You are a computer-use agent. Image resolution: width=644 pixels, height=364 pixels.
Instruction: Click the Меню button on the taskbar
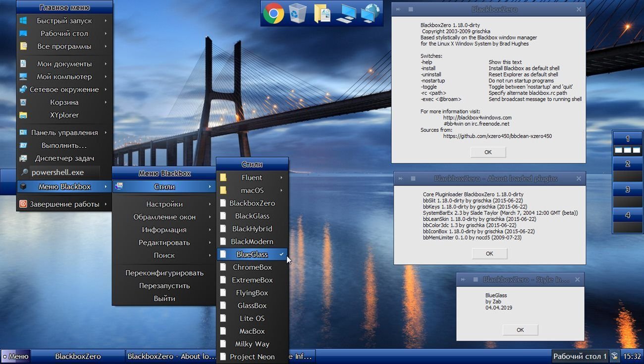coord(16,356)
